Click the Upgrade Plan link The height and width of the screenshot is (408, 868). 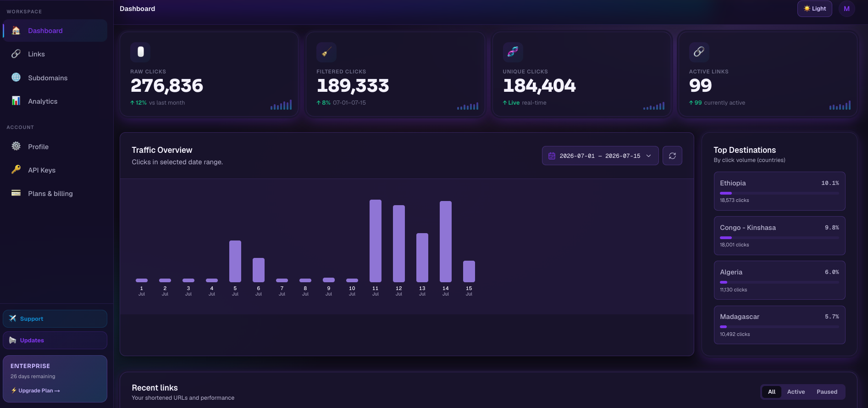(x=36, y=391)
